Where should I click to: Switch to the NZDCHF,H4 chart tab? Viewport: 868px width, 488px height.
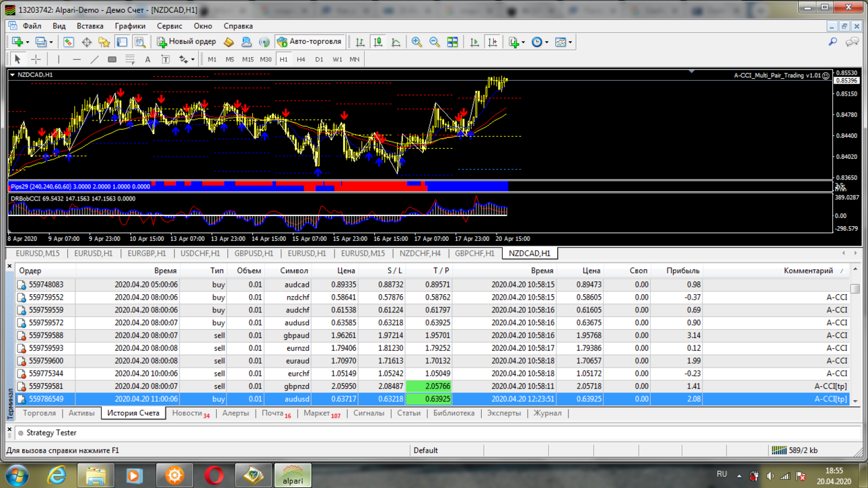[420, 254]
